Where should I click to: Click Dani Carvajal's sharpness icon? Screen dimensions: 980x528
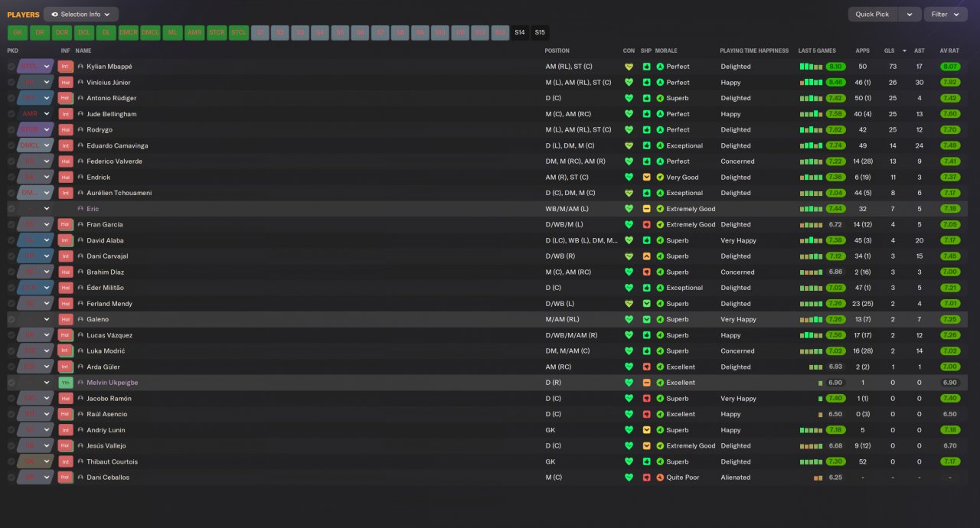[x=646, y=256]
